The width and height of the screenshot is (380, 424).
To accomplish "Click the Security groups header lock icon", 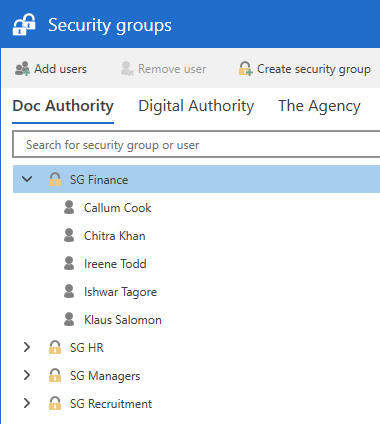I will point(24,24).
